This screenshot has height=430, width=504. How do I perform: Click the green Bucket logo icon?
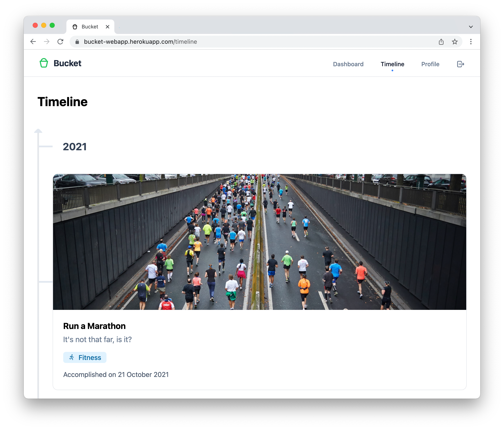click(44, 63)
